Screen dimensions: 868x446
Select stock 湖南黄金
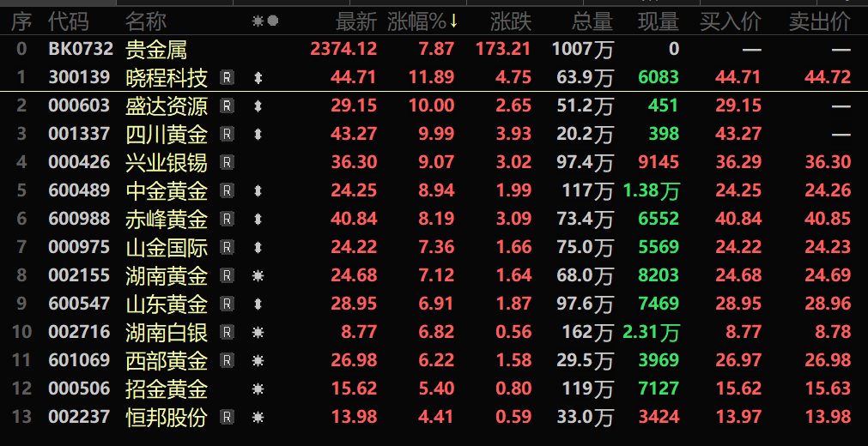(167, 275)
